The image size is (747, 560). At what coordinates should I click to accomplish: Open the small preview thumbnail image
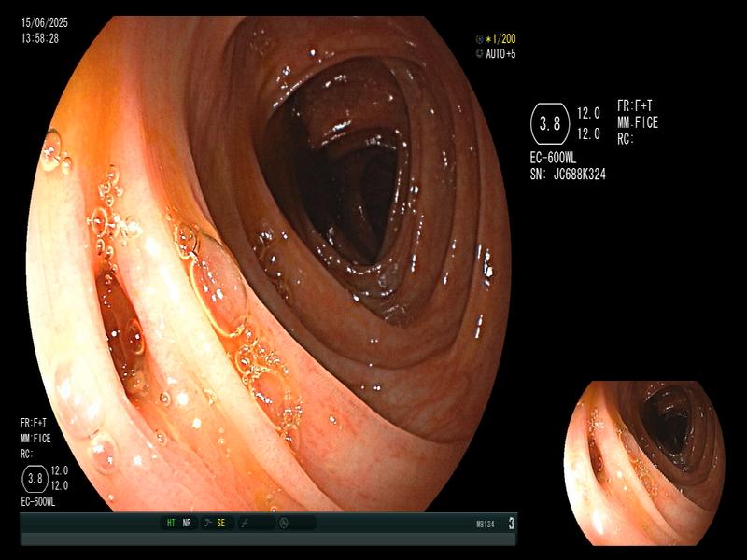(x=644, y=463)
